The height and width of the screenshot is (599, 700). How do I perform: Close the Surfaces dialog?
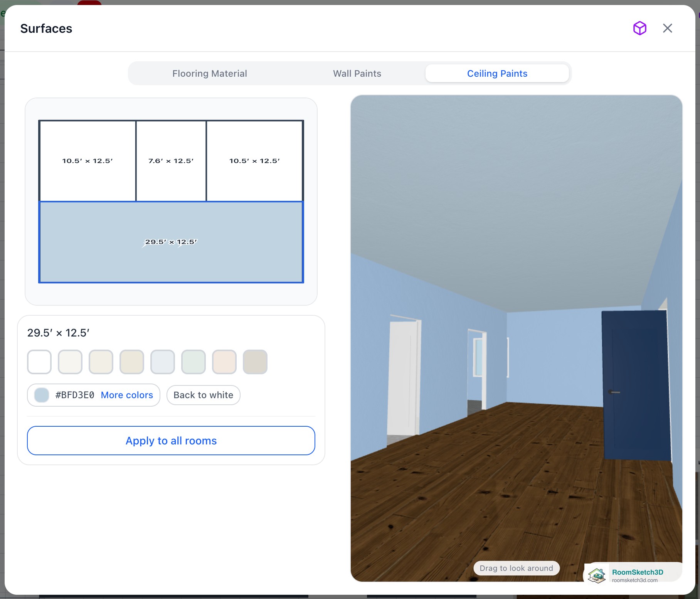pyautogui.click(x=667, y=28)
